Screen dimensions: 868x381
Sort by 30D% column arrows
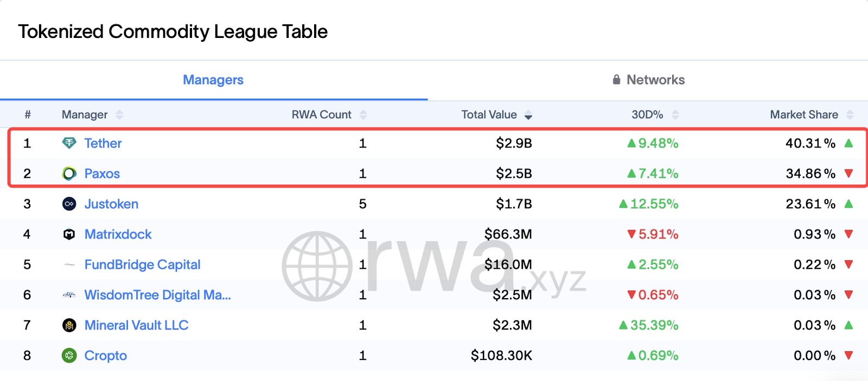click(x=675, y=114)
